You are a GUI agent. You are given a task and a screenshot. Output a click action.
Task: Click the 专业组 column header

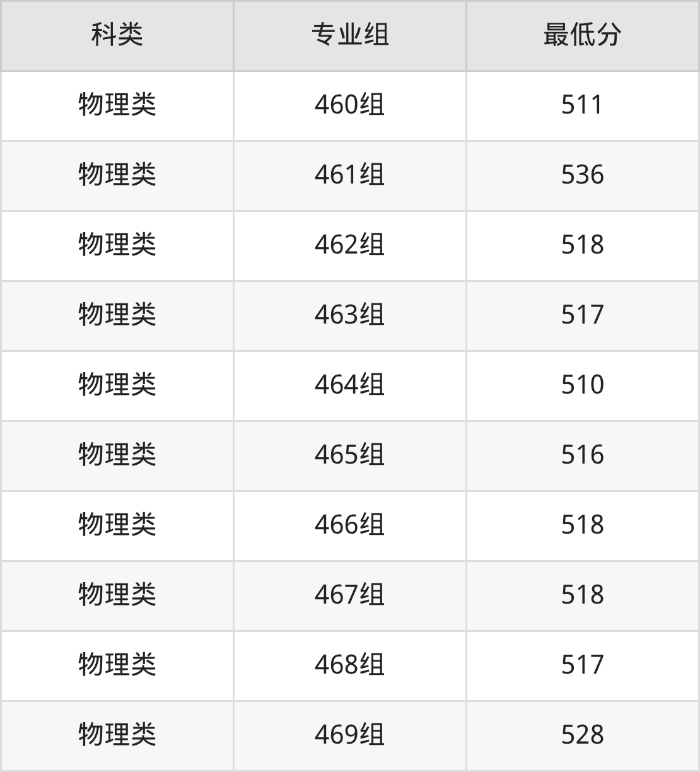[350, 35]
